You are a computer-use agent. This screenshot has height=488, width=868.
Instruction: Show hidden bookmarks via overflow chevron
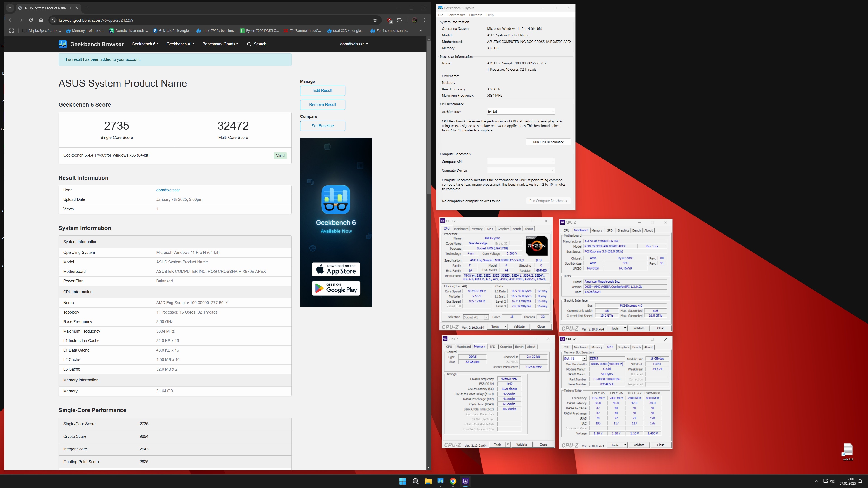tap(420, 31)
